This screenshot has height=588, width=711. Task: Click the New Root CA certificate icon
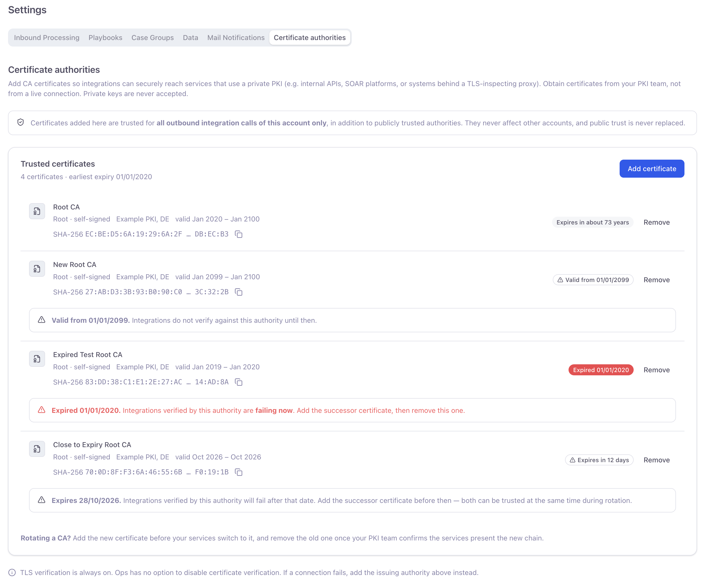coord(37,269)
